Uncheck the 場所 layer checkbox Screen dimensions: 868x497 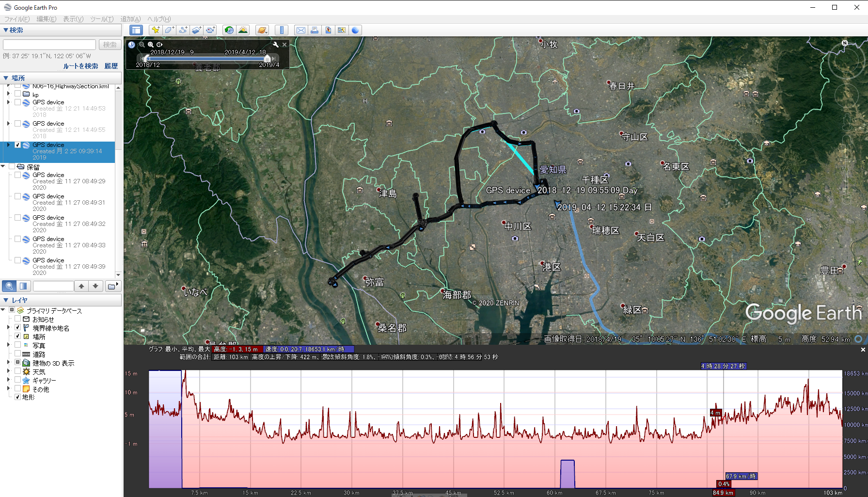[x=18, y=337]
